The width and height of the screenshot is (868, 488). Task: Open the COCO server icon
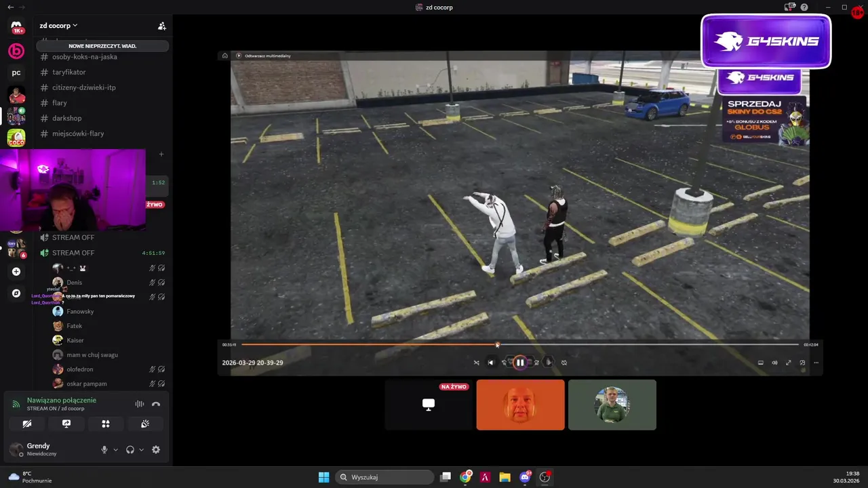(x=16, y=138)
